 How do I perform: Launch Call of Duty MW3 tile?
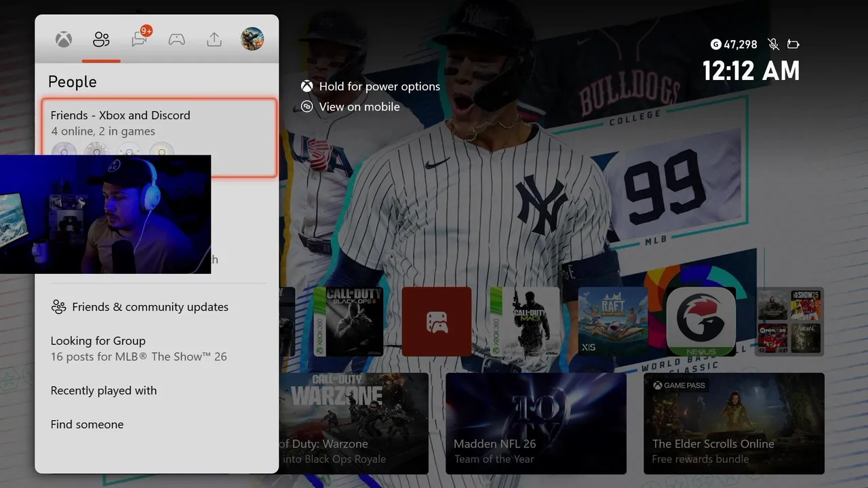tap(525, 321)
